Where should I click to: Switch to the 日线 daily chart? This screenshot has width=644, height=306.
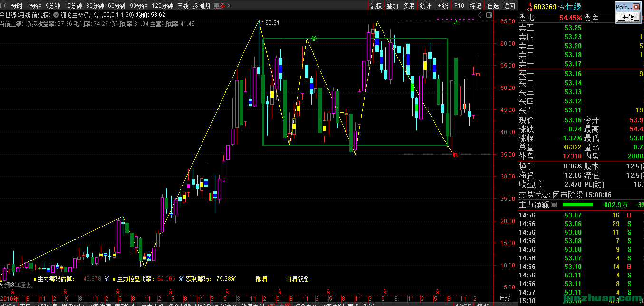point(183,6)
